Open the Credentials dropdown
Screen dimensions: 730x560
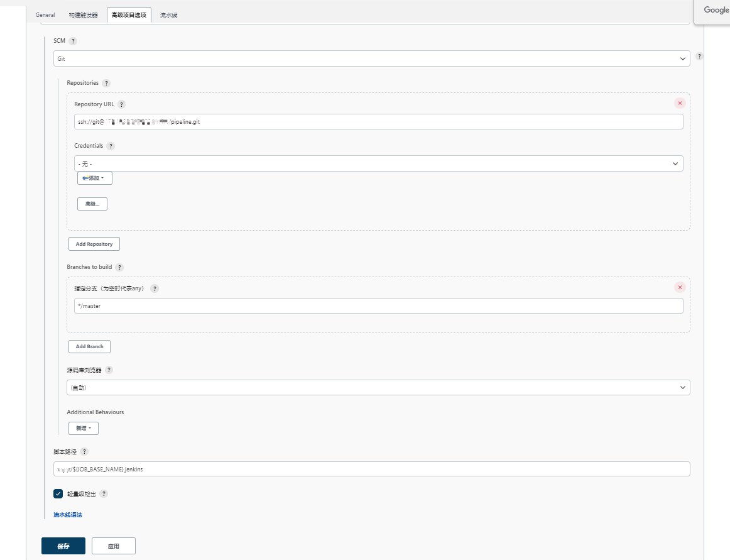tap(378, 163)
